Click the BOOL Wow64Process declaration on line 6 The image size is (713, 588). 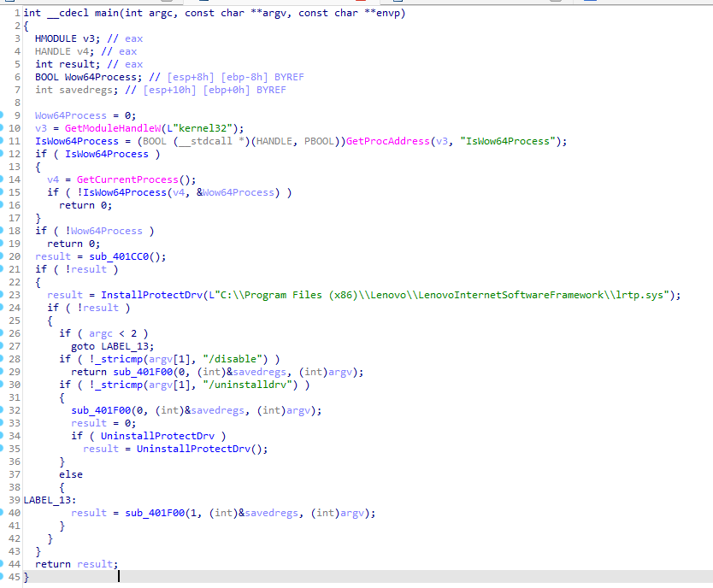pyautogui.click(x=89, y=77)
